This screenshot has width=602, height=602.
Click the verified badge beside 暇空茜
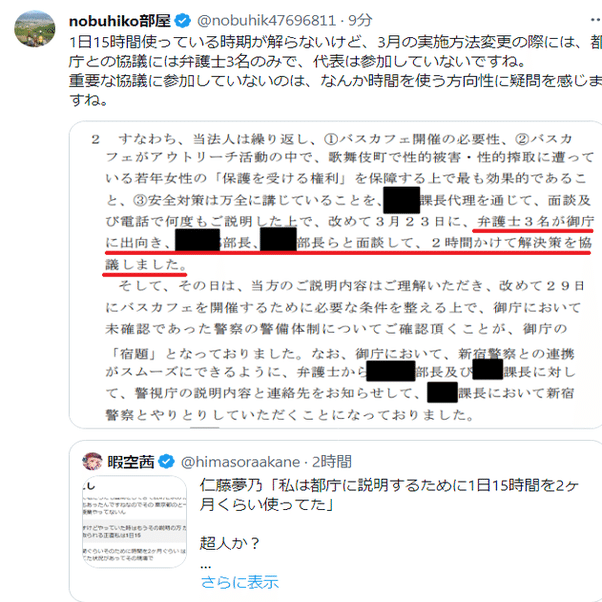click(166, 461)
